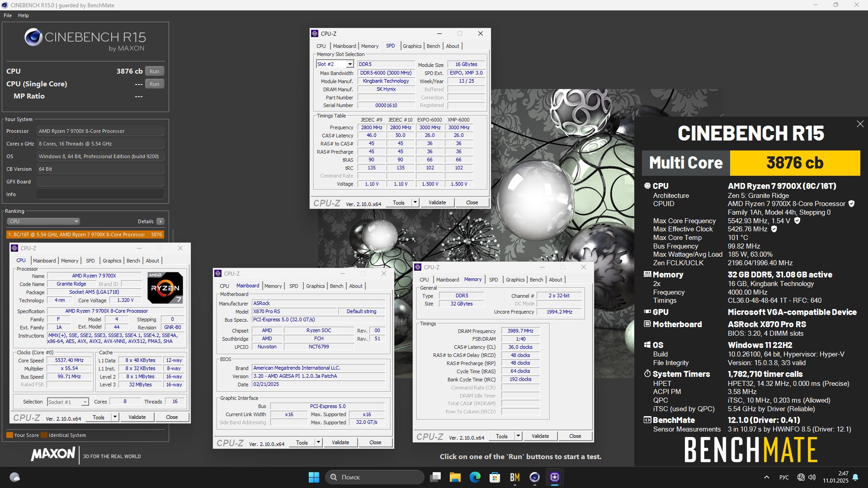
Task: Run the CPU Single Core test
Action: coord(154,84)
